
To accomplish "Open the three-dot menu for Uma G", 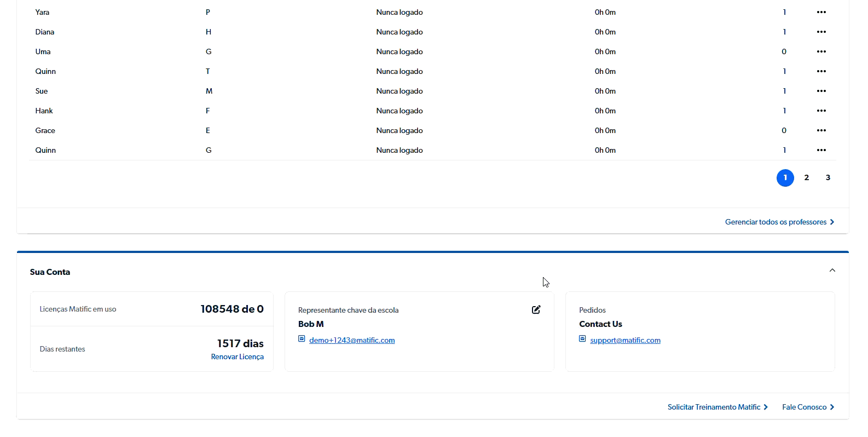I will point(821,51).
